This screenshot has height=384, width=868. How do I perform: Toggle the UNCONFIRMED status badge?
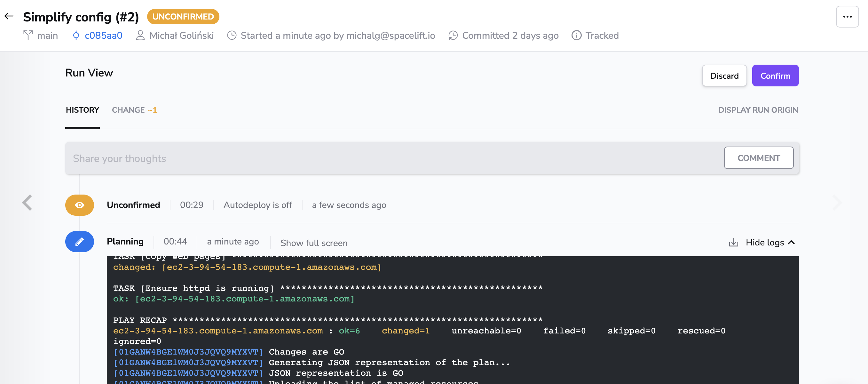pos(183,17)
